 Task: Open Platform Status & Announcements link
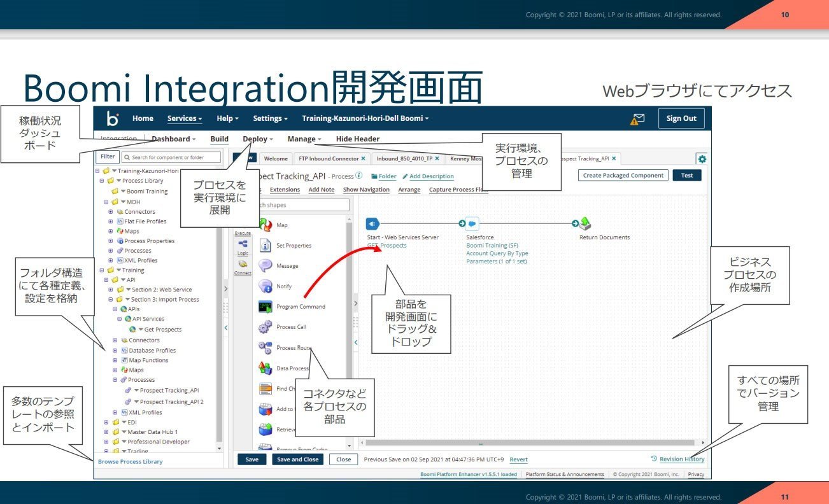tap(564, 474)
